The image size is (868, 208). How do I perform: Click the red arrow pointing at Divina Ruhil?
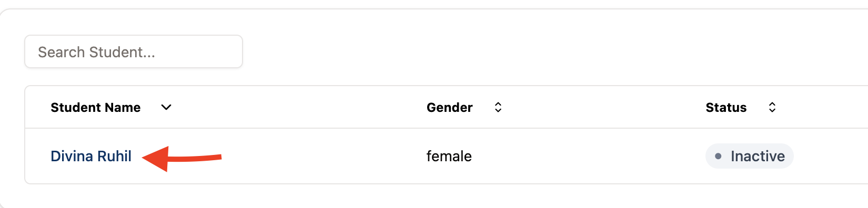point(182,159)
